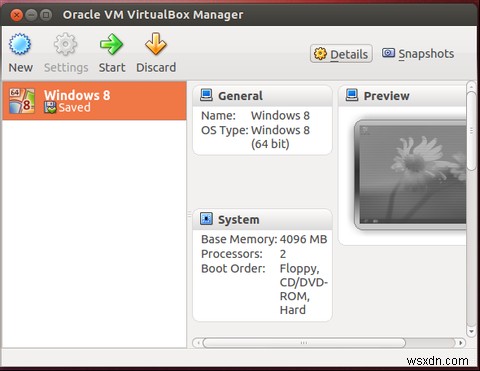Close the VirtualBox Manager window

point(16,15)
